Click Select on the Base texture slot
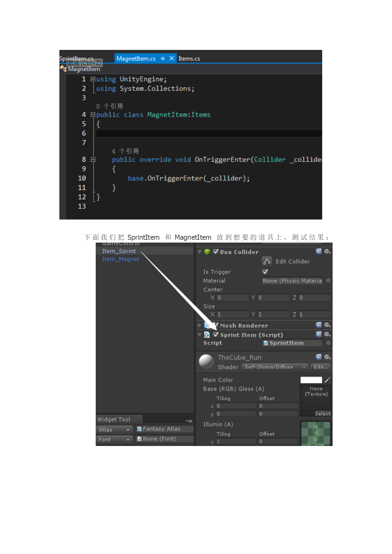Viewport: 392px width, 554px height. [323, 413]
